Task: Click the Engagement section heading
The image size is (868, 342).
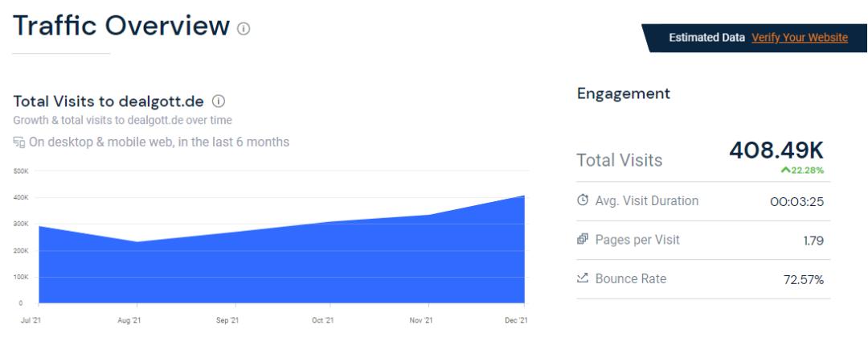Action: pos(612,94)
